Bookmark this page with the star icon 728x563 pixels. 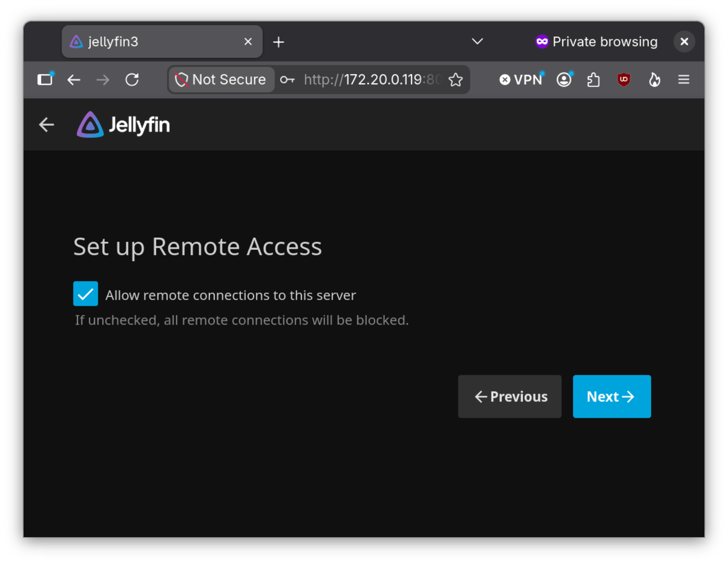(x=456, y=80)
